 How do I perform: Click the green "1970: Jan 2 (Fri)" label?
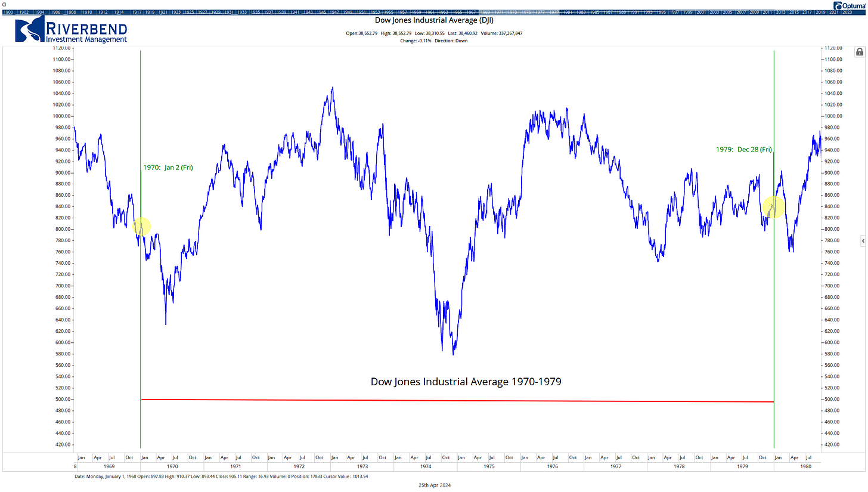pos(167,168)
